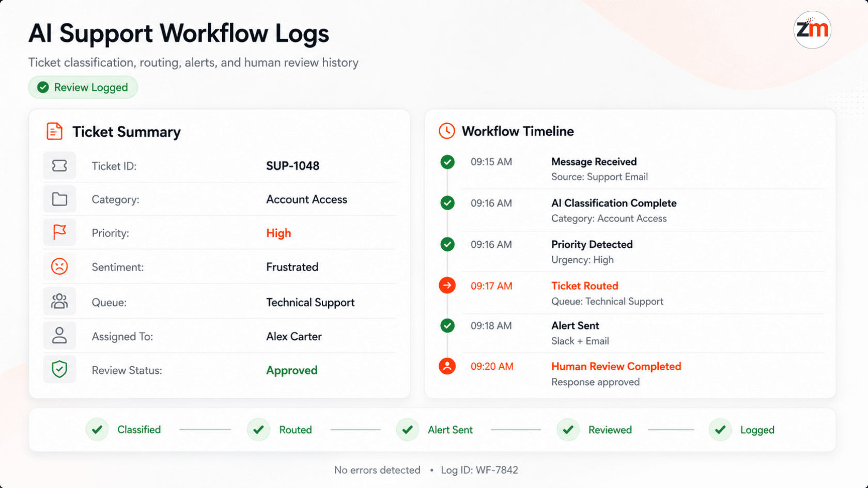868x488 pixels.
Task: Click the Logged step label
Action: tap(757, 430)
